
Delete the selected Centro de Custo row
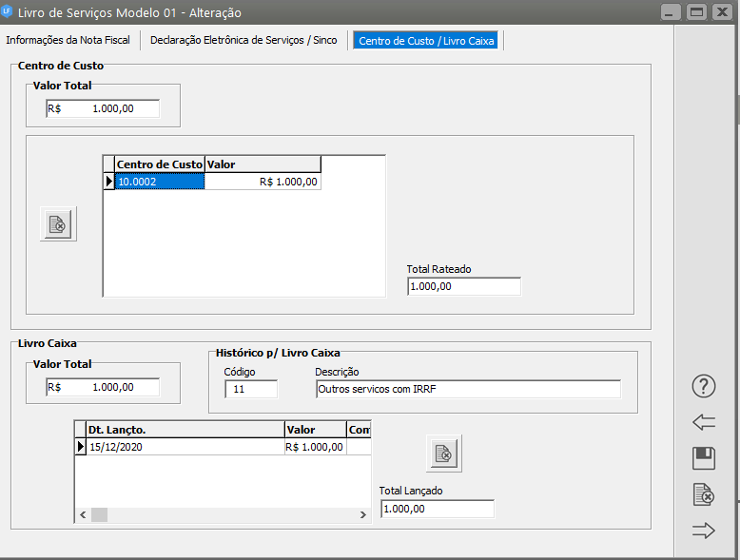[x=58, y=224]
